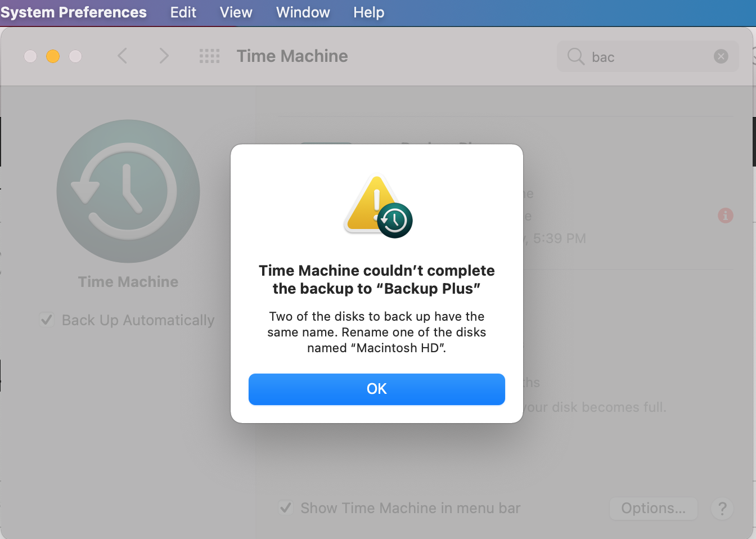Open the Window menu
The width and height of the screenshot is (756, 539).
(303, 12)
